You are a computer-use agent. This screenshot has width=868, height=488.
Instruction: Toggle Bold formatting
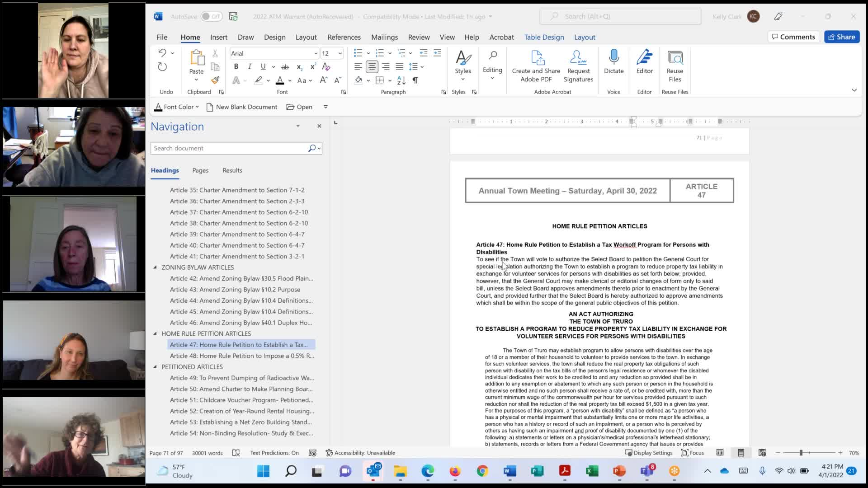point(236,67)
